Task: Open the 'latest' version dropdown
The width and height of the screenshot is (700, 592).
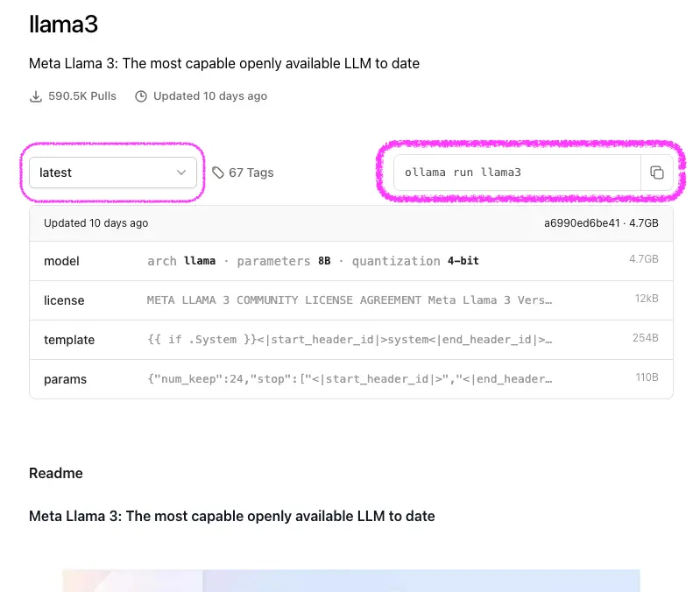Action: [x=113, y=173]
